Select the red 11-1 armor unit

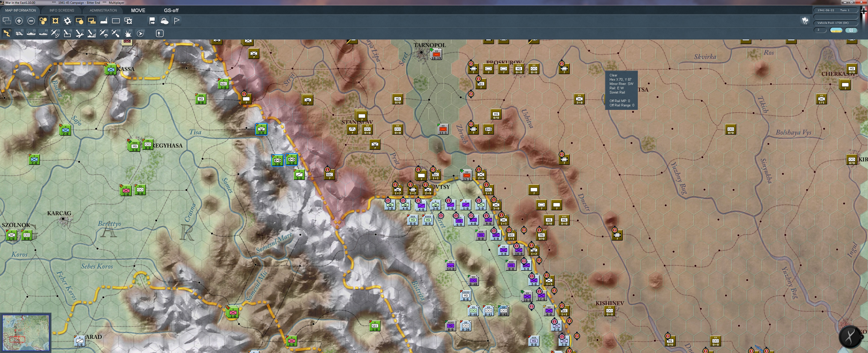(x=443, y=129)
